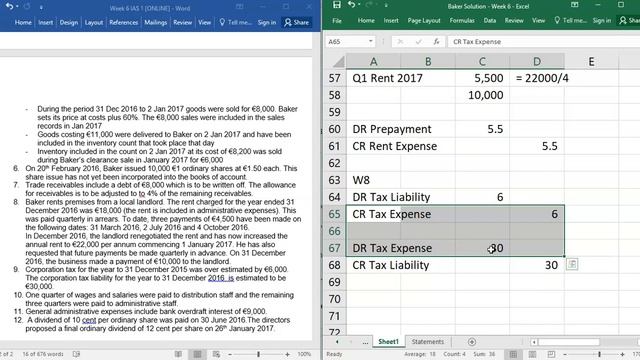Open the Insert tab in Word

pyautogui.click(x=46, y=22)
